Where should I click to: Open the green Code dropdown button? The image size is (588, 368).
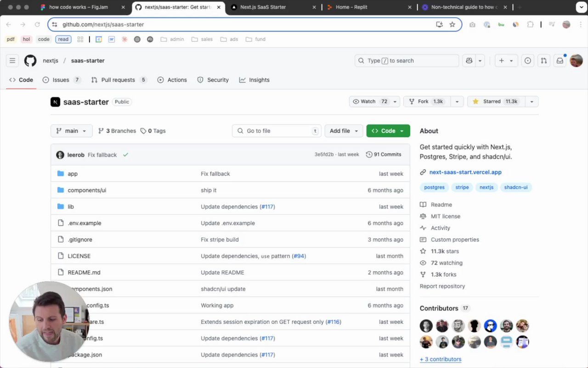tap(388, 131)
